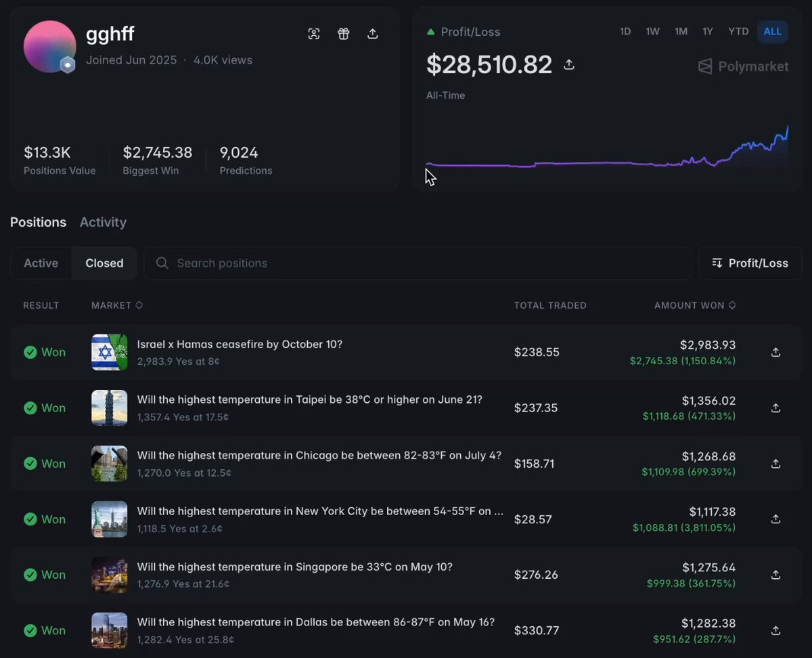Sort by the AMOUNT WON column header
This screenshot has width=812, height=658.
695,305
